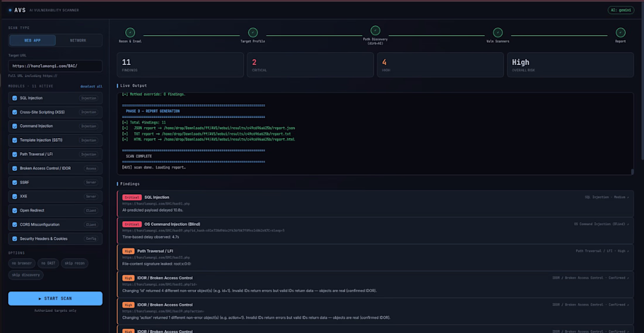Open the OS Command Injection finding arrow
This screenshot has height=333, width=644.
tap(628, 224)
